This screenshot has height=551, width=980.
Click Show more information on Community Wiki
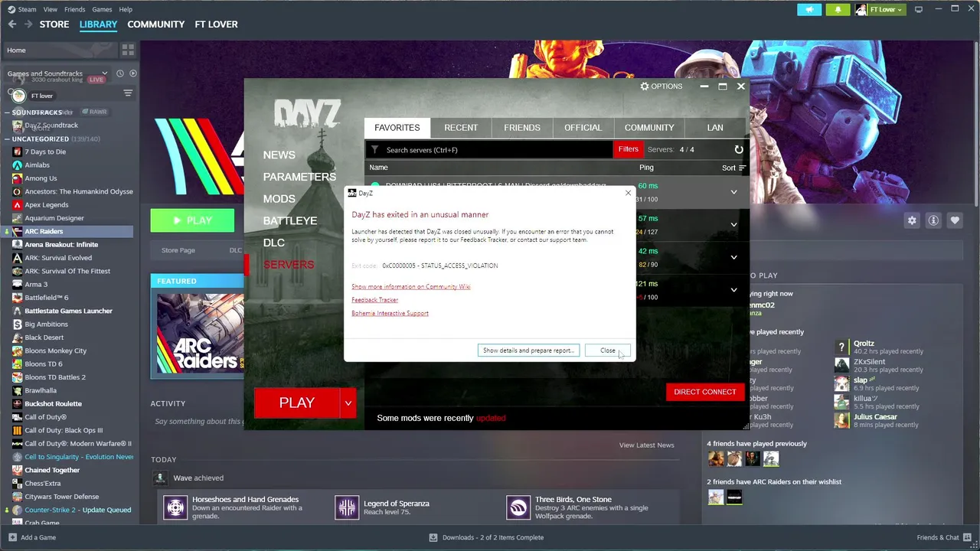point(410,287)
